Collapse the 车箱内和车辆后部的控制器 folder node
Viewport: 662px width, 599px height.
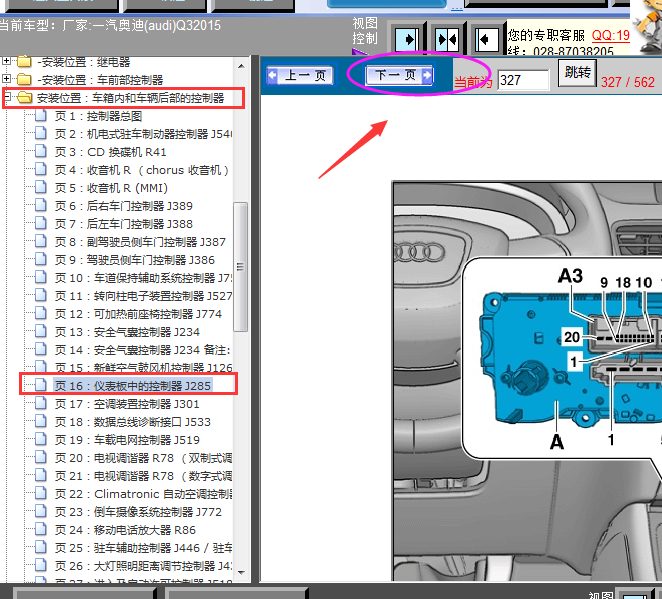click(6, 97)
